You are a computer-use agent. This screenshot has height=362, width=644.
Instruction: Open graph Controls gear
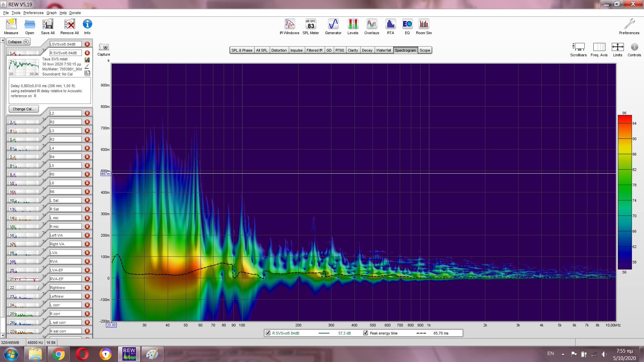[634, 47]
